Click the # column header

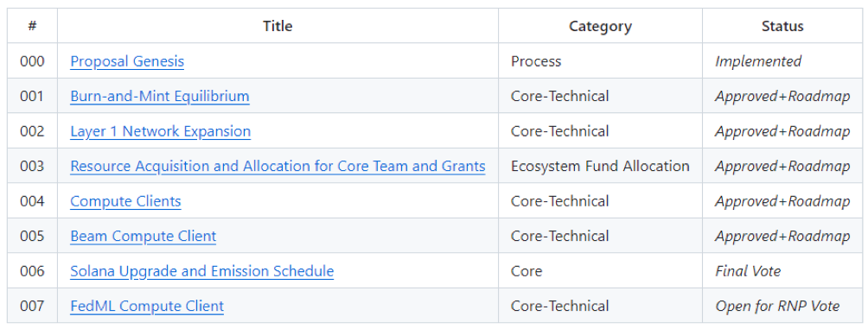(32, 26)
